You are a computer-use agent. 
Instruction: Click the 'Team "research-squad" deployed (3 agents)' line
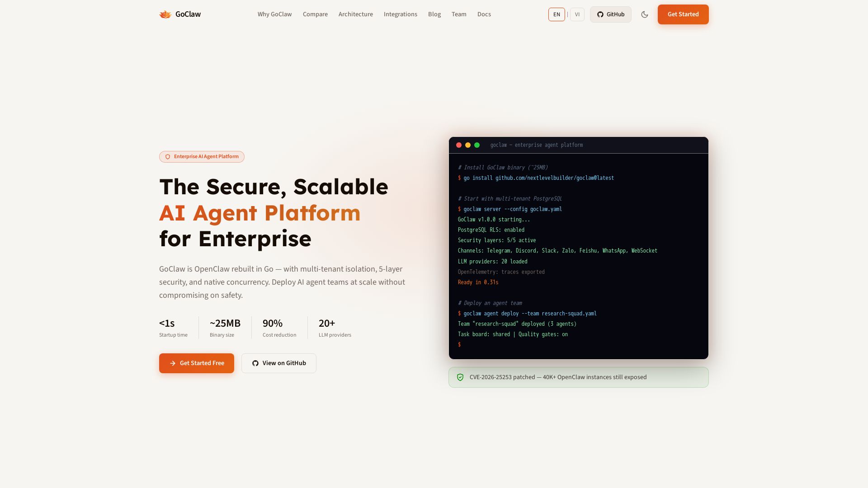[517, 324]
